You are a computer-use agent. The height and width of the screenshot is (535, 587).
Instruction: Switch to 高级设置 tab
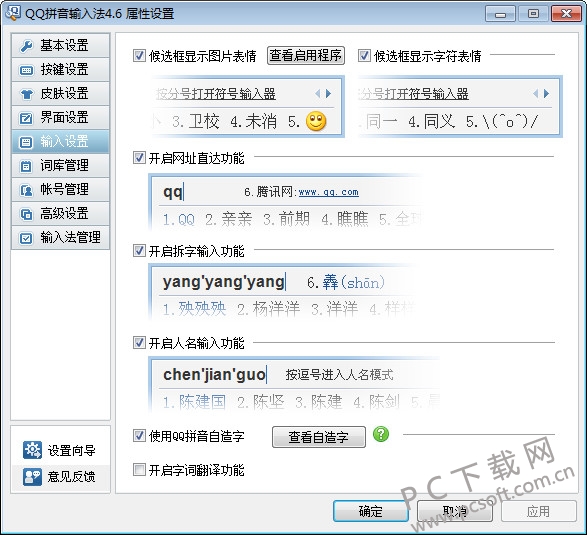click(60, 214)
